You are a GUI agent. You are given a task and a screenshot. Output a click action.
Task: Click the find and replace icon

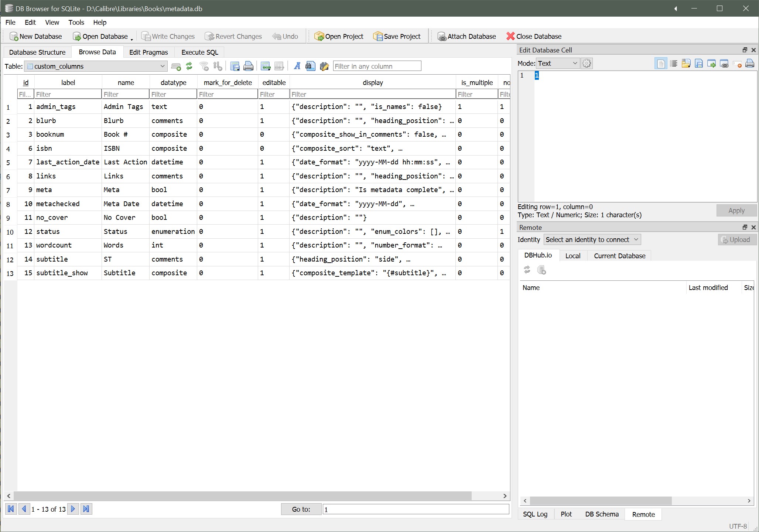324,66
